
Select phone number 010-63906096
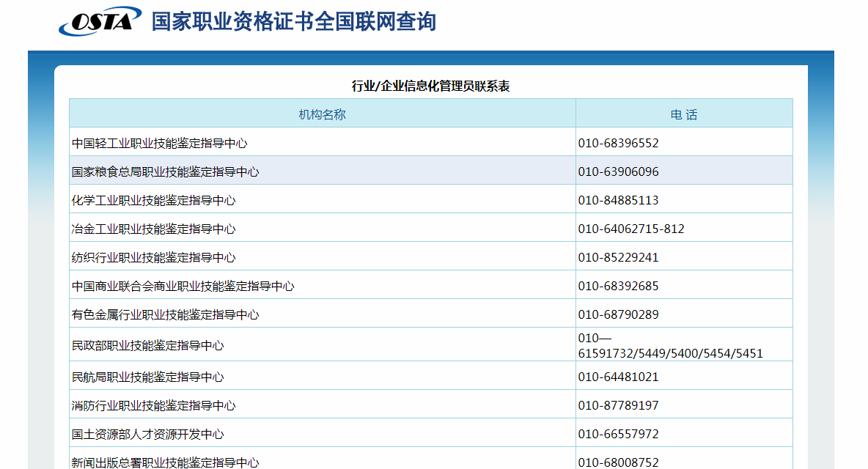coord(618,171)
